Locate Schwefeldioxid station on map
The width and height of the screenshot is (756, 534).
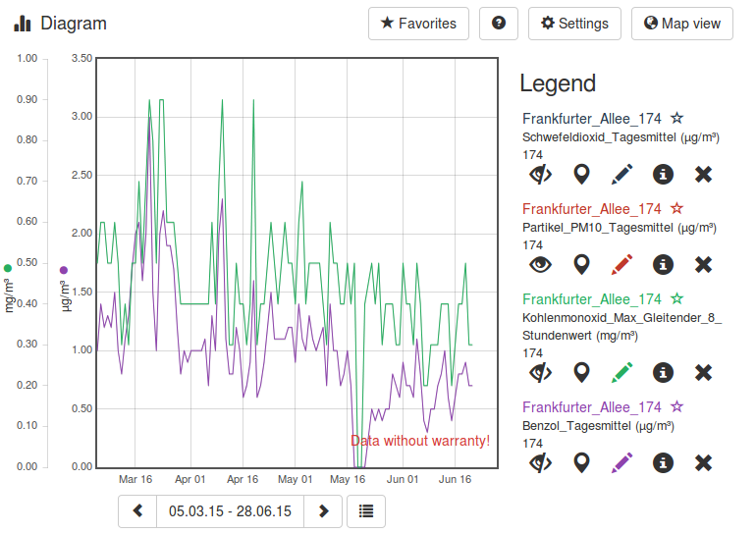click(582, 175)
